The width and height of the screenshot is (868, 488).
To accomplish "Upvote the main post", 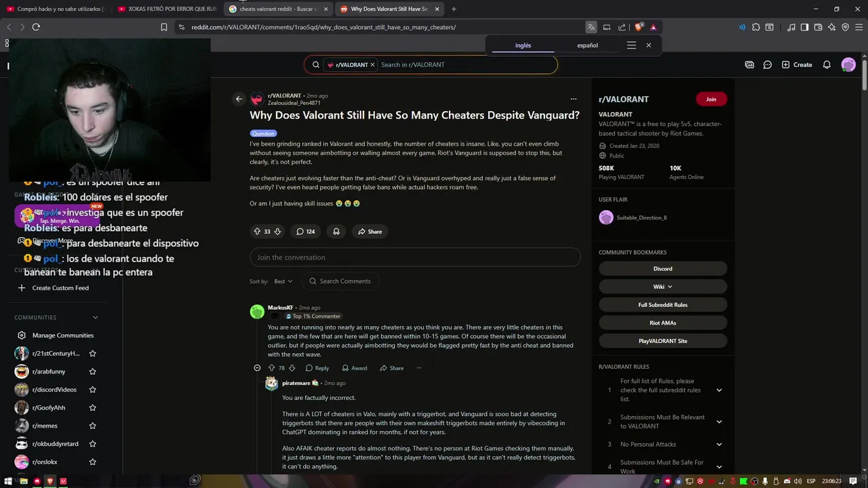I will click(257, 231).
